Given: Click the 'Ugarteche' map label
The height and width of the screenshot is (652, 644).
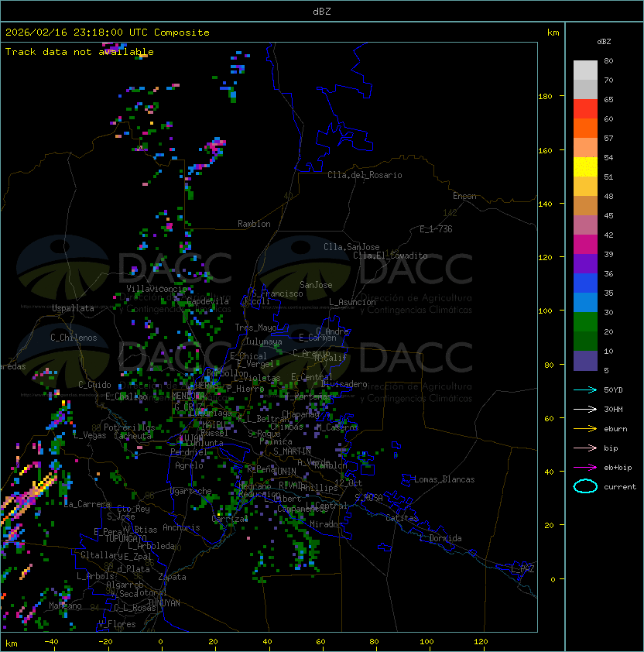Looking at the screenshot, I should (x=191, y=491).
